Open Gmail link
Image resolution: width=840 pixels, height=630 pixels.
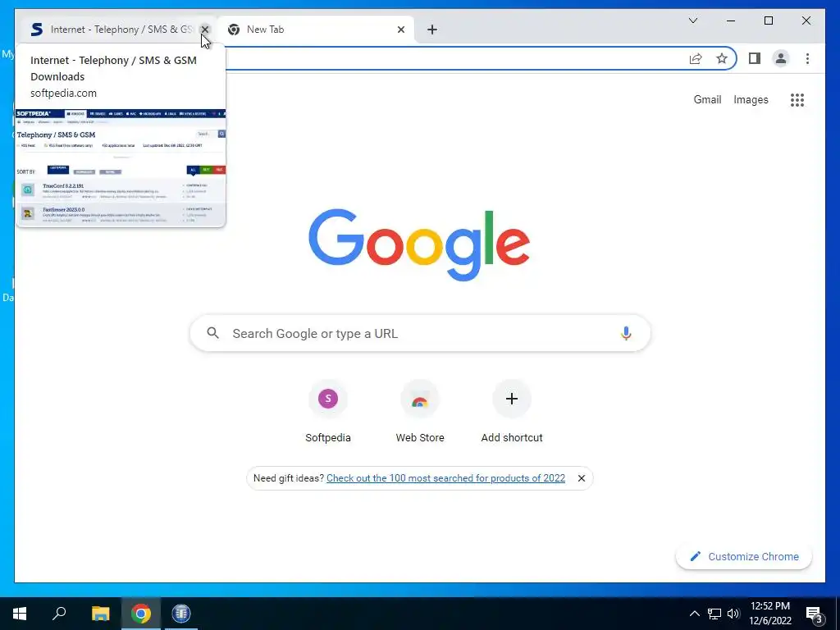707,99
